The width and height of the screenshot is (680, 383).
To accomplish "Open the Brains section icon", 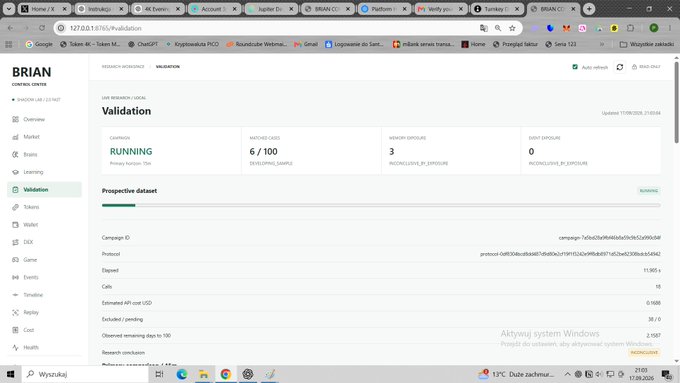I will tap(16, 154).
